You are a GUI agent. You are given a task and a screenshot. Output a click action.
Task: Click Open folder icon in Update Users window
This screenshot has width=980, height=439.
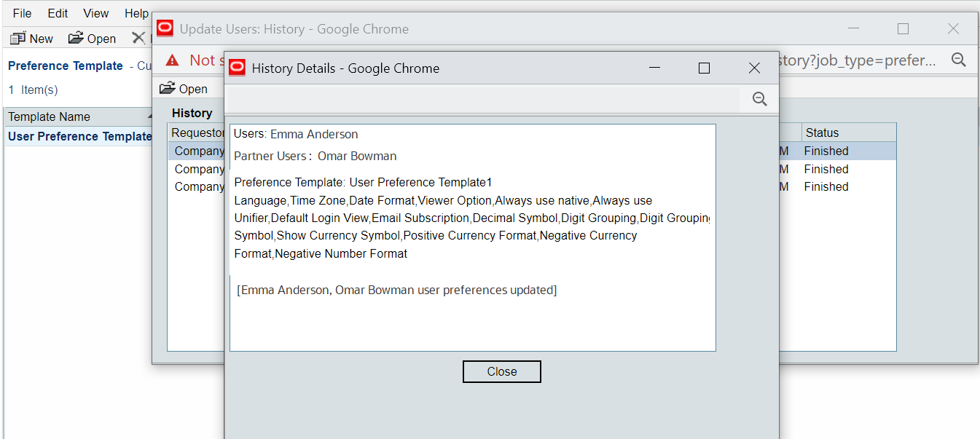tap(168, 88)
